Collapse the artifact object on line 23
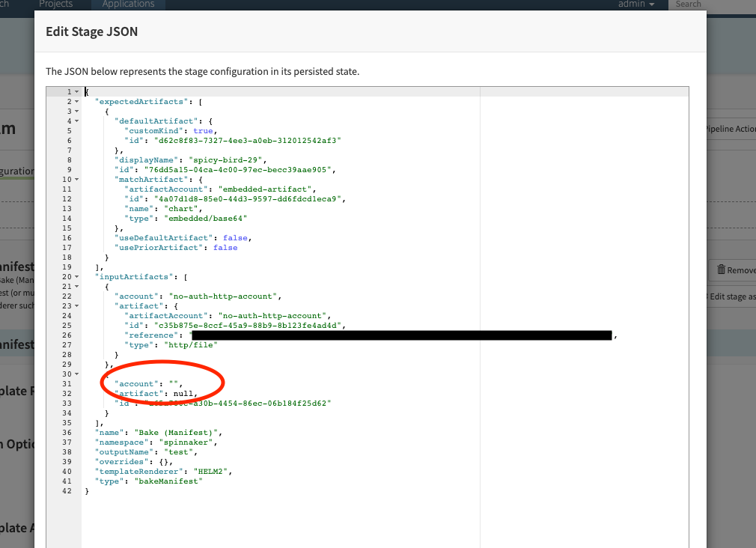The width and height of the screenshot is (756, 548). (75, 305)
